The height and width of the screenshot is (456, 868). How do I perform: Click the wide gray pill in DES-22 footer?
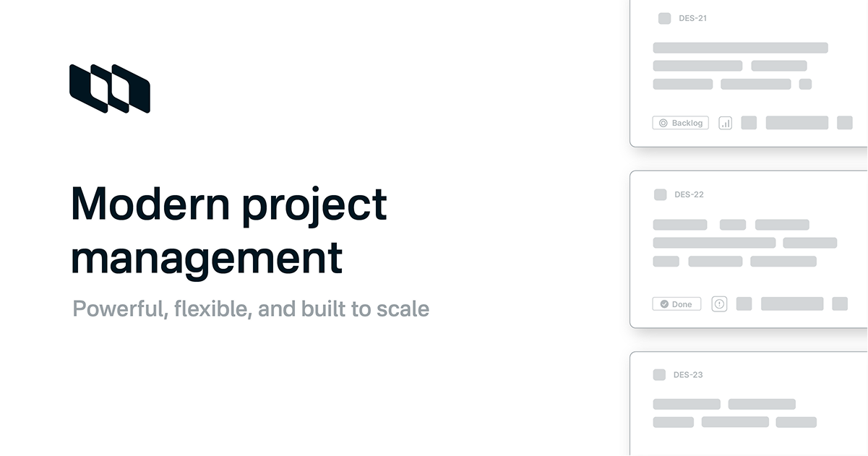[x=791, y=304]
